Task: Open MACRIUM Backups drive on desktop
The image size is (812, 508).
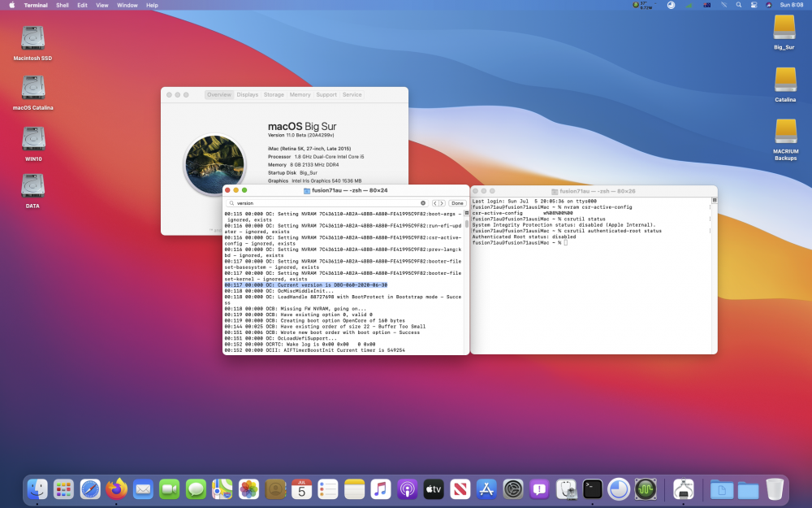Action: click(785, 140)
